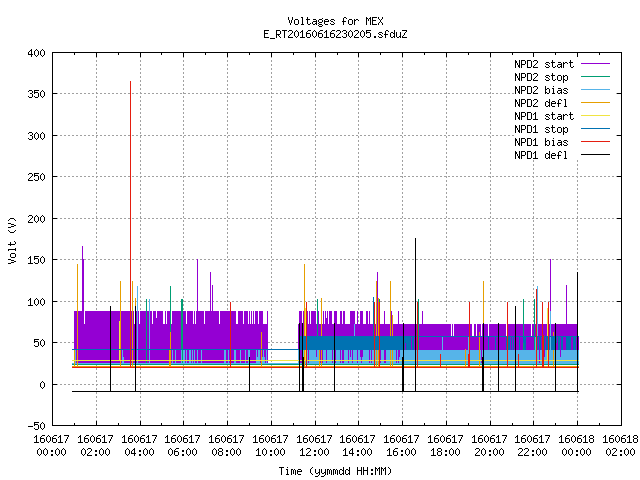Click the dark blue NPD1 stop legend line

pyautogui.click(x=596, y=129)
